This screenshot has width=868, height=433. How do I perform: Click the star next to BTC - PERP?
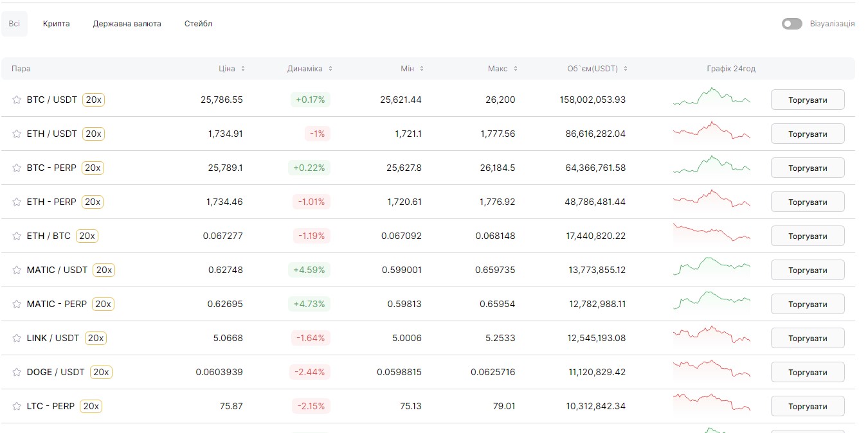[x=17, y=168]
